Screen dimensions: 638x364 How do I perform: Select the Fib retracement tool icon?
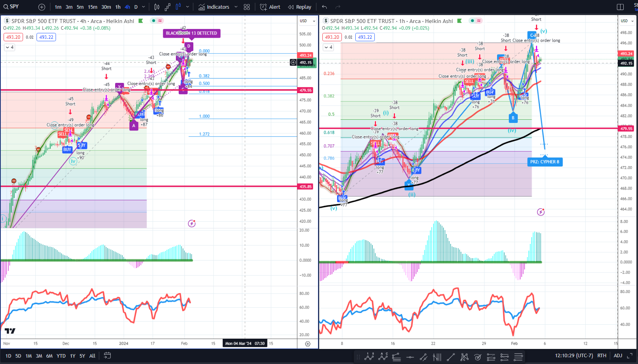[397, 357]
